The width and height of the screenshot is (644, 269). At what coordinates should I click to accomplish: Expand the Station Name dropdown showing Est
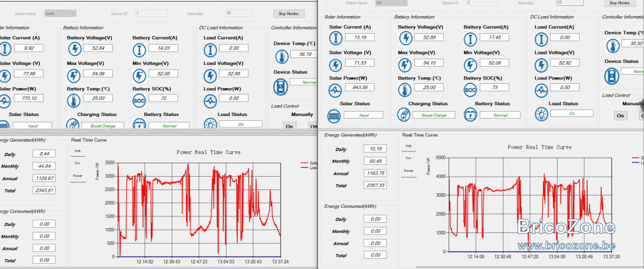click(x=391, y=3)
